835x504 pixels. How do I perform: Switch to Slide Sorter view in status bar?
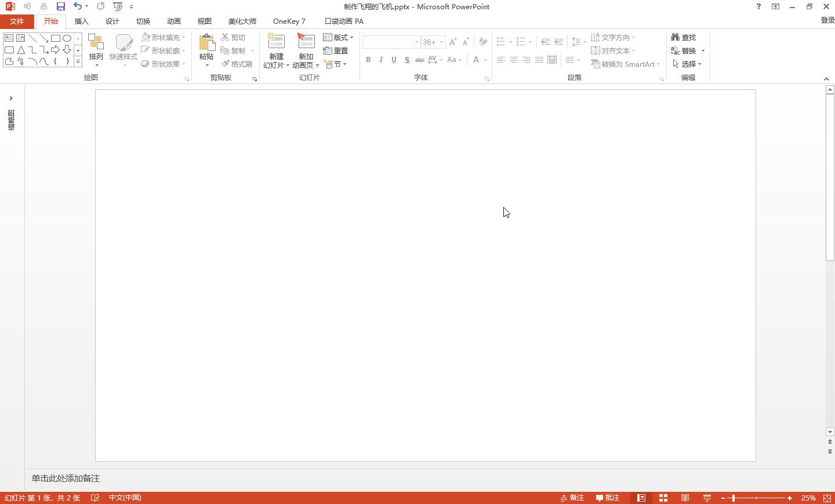(663, 498)
